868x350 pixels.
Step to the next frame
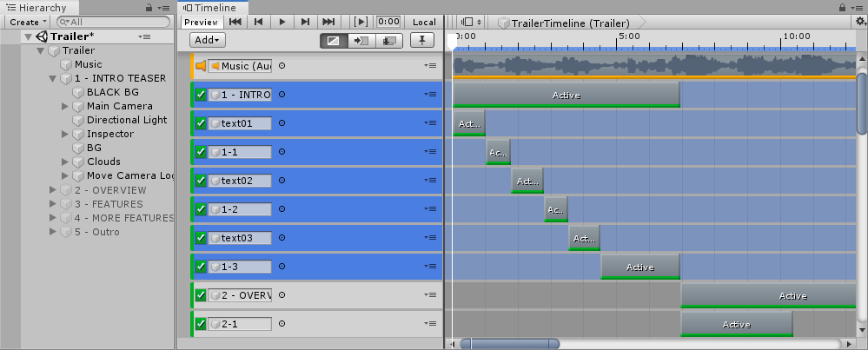tap(305, 22)
